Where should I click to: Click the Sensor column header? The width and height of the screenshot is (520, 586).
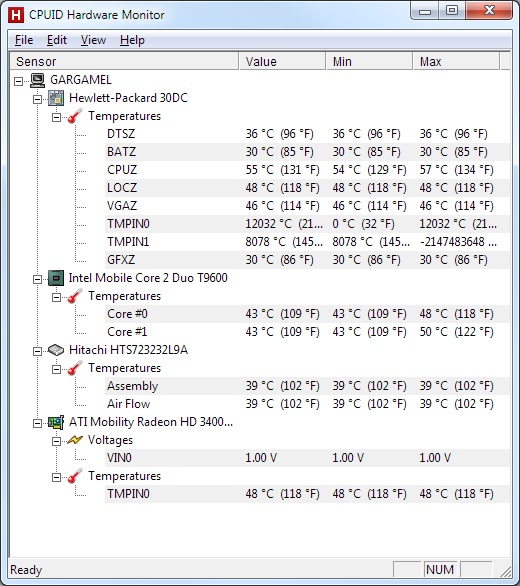click(x=124, y=61)
